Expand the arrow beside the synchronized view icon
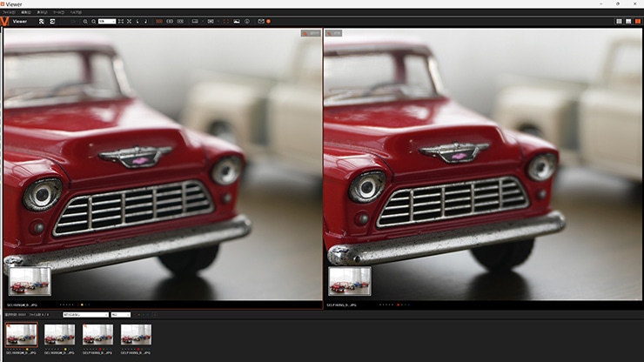 point(218,22)
